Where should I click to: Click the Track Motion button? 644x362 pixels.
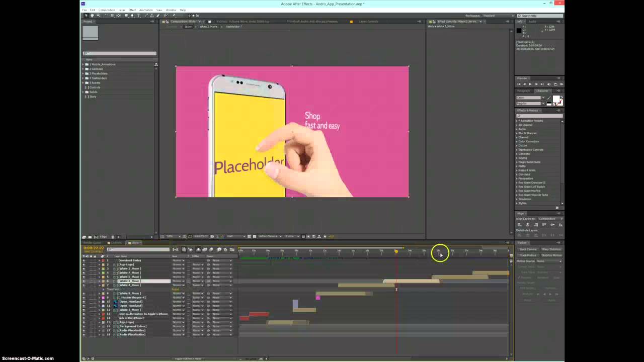pos(528,255)
